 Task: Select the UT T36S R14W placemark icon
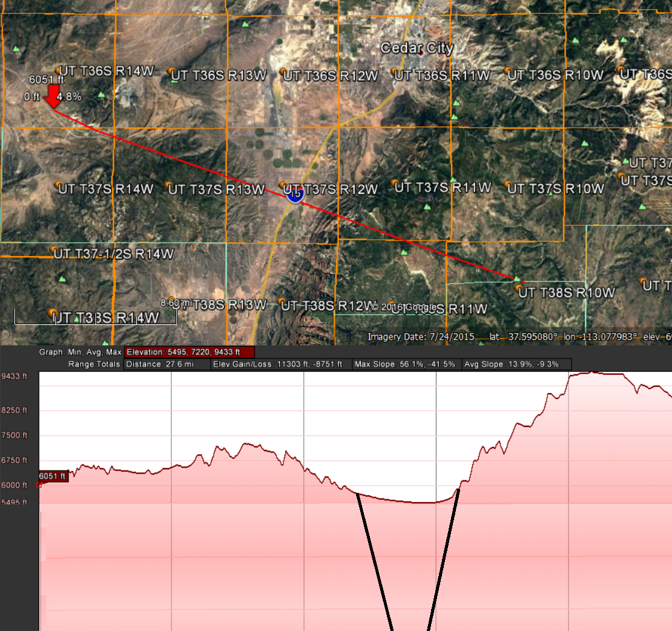59,71
